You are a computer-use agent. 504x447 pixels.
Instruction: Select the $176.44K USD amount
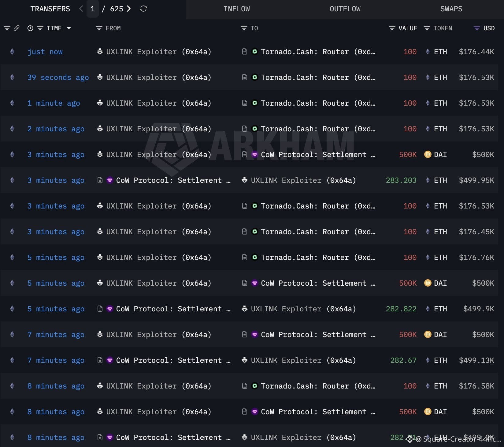476,52
